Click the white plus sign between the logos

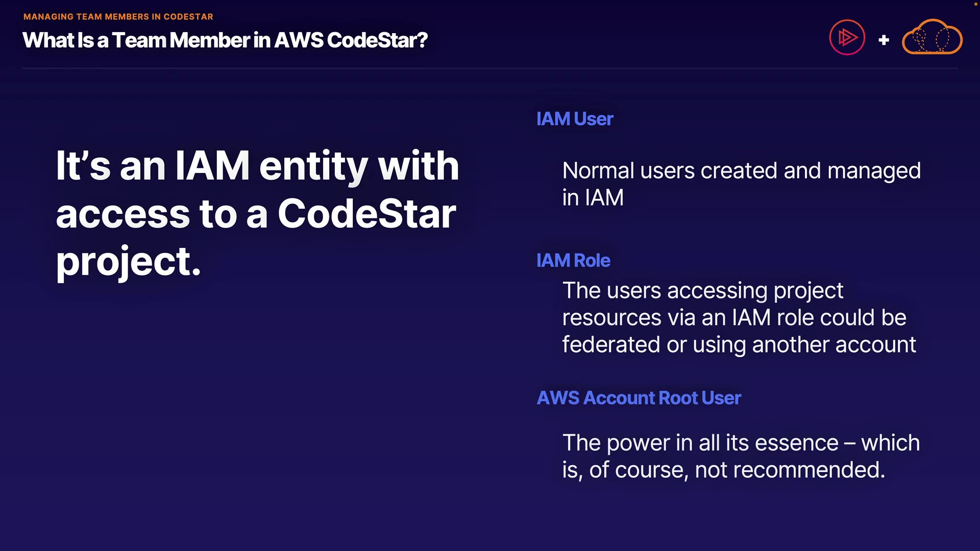coord(884,40)
